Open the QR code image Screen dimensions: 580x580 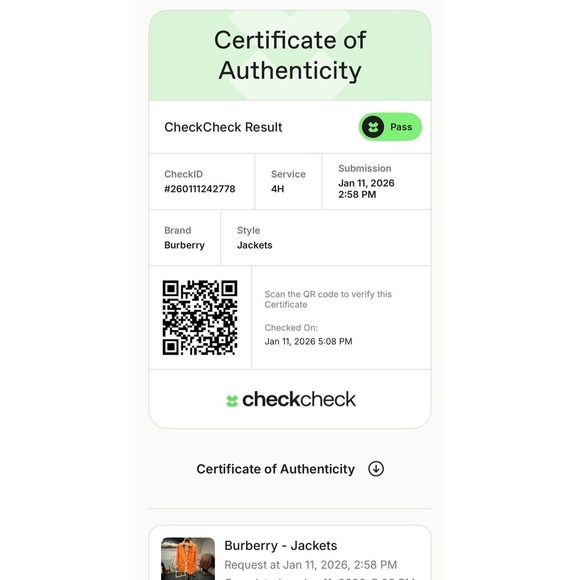click(200, 317)
